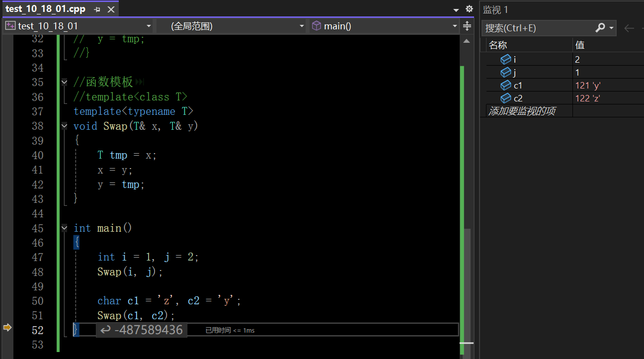This screenshot has width=644, height=359.
Task: Collapse the //函数模板 comment block
Action: (x=64, y=82)
